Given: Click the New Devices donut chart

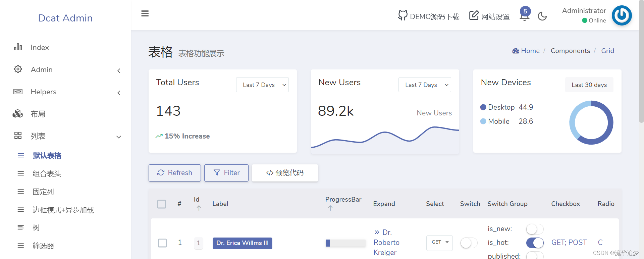Looking at the screenshot, I should [591, 122].
